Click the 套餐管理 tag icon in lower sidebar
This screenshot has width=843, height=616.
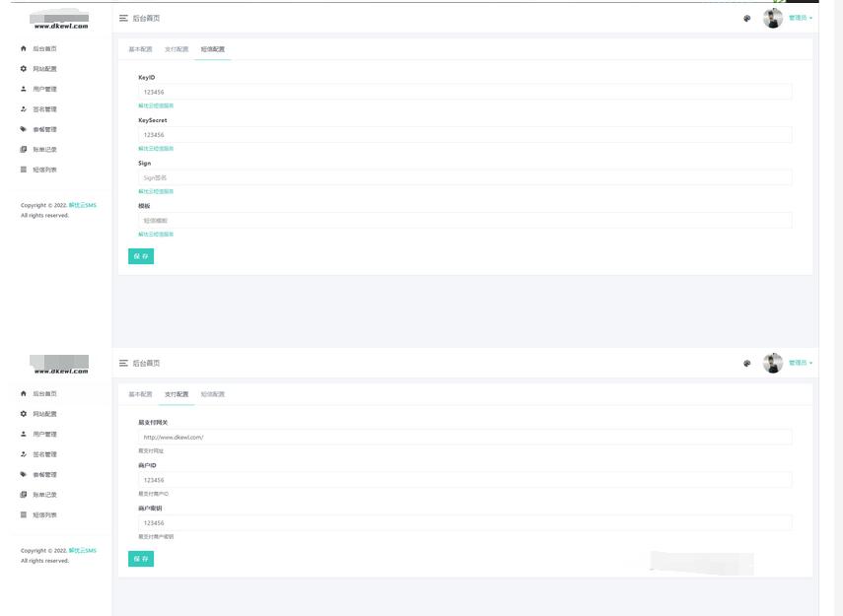24,474
